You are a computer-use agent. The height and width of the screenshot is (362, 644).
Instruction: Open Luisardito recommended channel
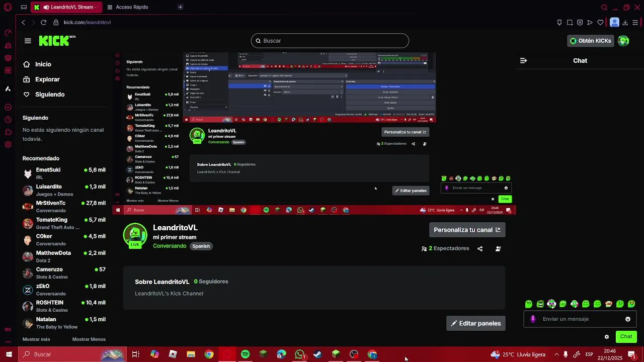pyautogui.click(x=64, y=190)
